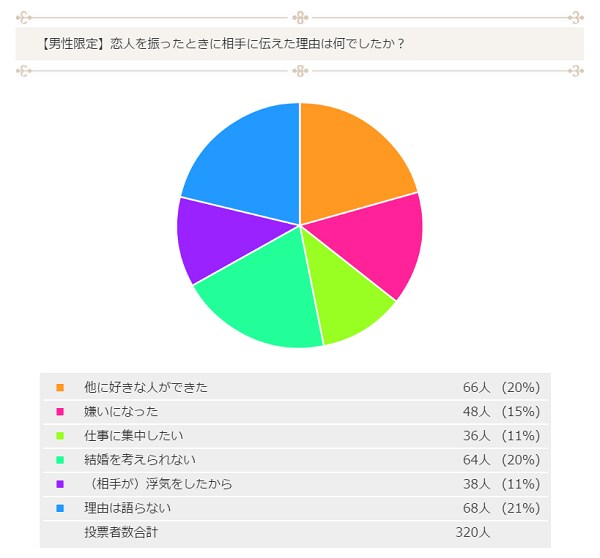Click the green legend swatch for 結婚を考えられない
Viewport: 600px width, 558px height.
pyautogui.click(x=60, y=460)
